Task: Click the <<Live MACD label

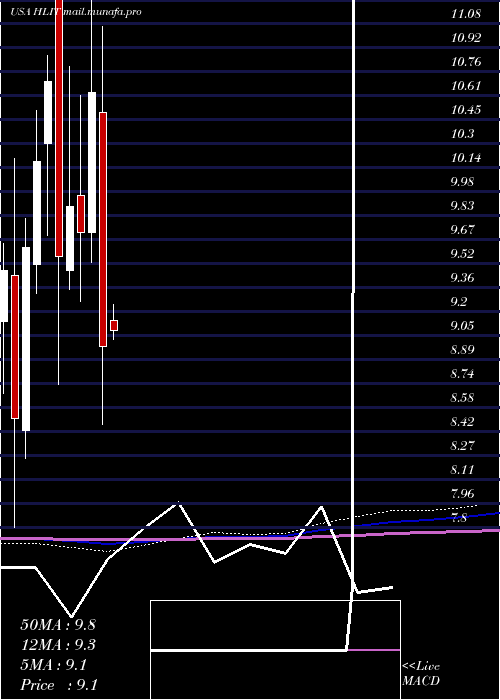Action: tap(421, 674)
